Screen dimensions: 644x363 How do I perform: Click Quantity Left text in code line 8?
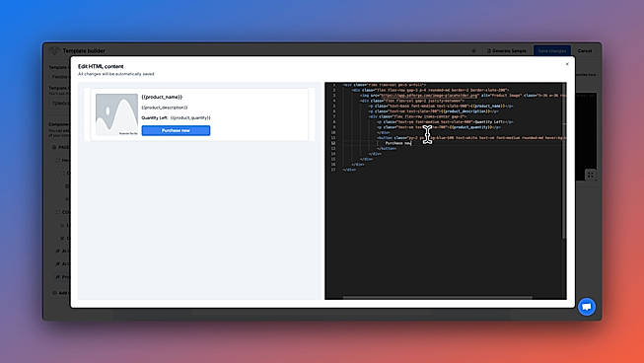tap(489, 122)
